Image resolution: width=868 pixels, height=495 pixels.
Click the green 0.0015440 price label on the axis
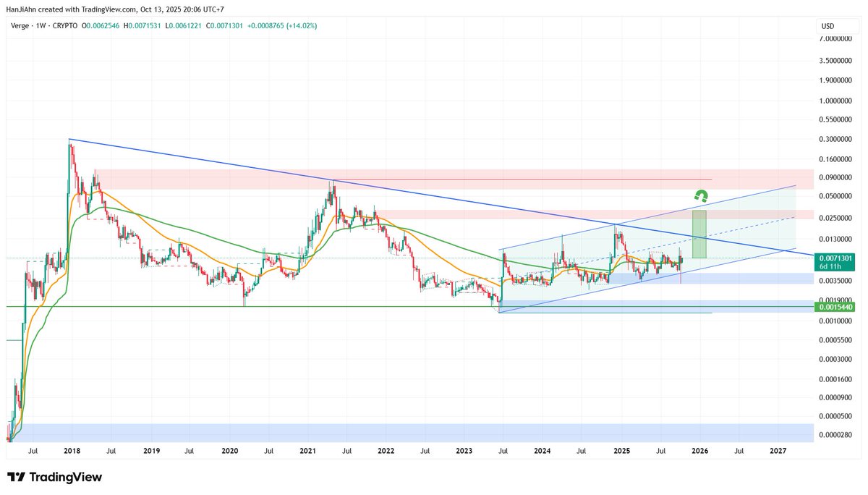(838, 307)
